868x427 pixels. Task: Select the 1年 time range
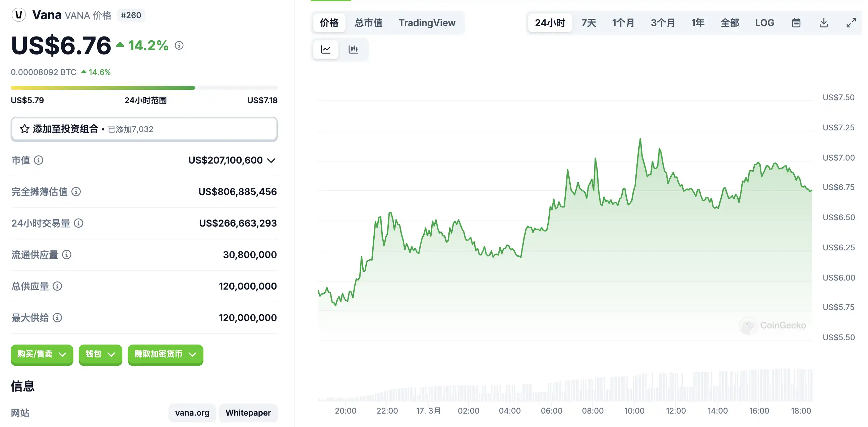click(x=698, y=23)
